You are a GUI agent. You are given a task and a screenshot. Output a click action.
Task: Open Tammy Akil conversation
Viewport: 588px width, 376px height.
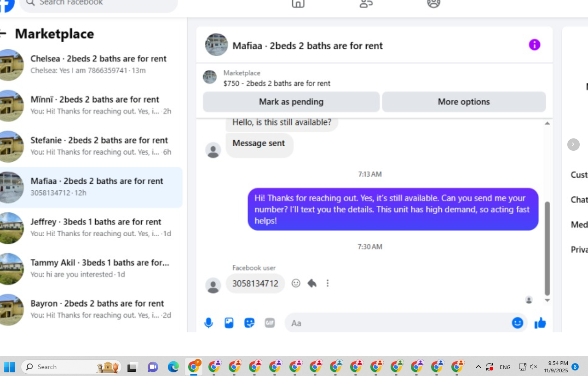[x=91, y=268]
